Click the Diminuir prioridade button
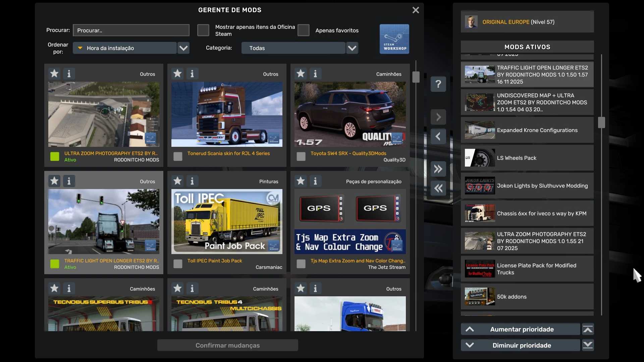The width and height of the screenshot is (644, 362). pos(520,345)
